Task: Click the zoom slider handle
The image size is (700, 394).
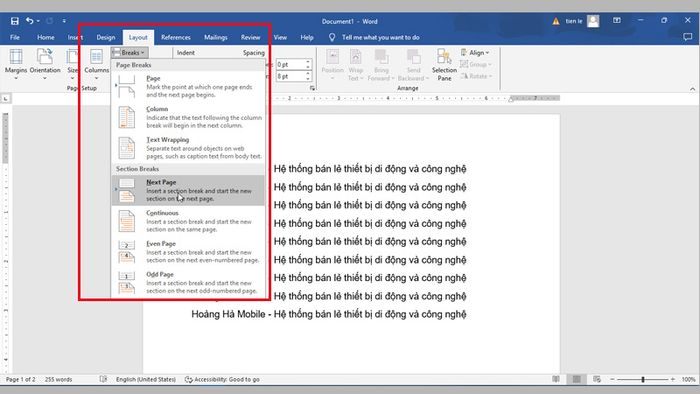Action: pos(643,379)
